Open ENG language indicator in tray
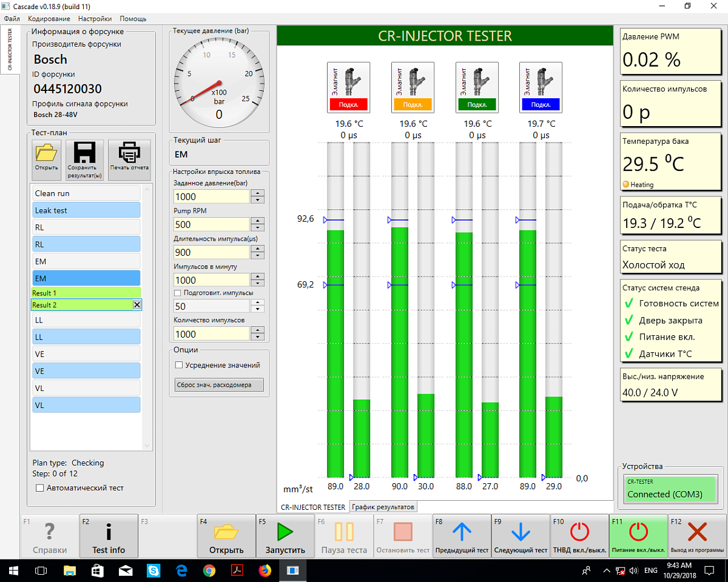728x582 pixels. pyautogui.click(x=650, y=570)
